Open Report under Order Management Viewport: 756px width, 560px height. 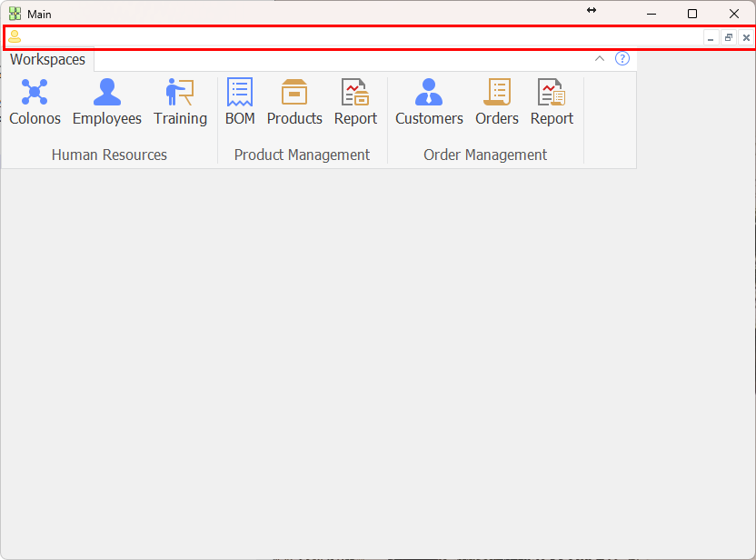point(552,102)
